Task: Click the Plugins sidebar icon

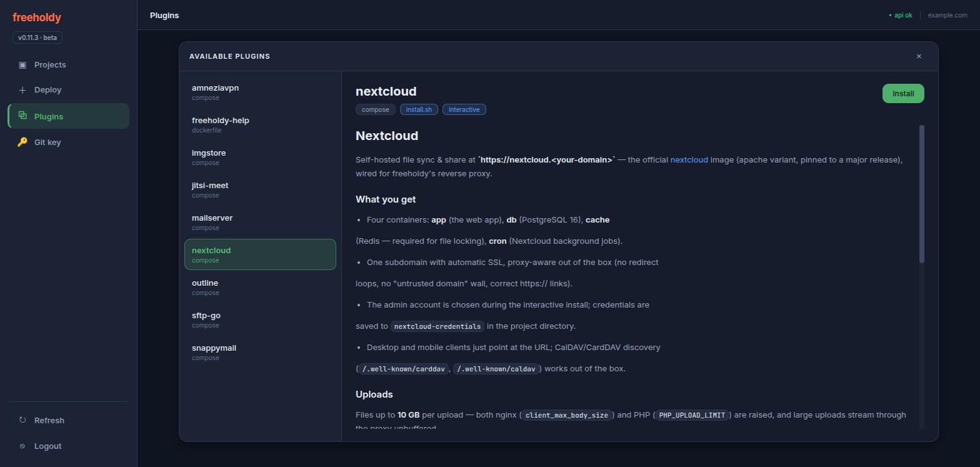Action: click(x=22, y=115)
